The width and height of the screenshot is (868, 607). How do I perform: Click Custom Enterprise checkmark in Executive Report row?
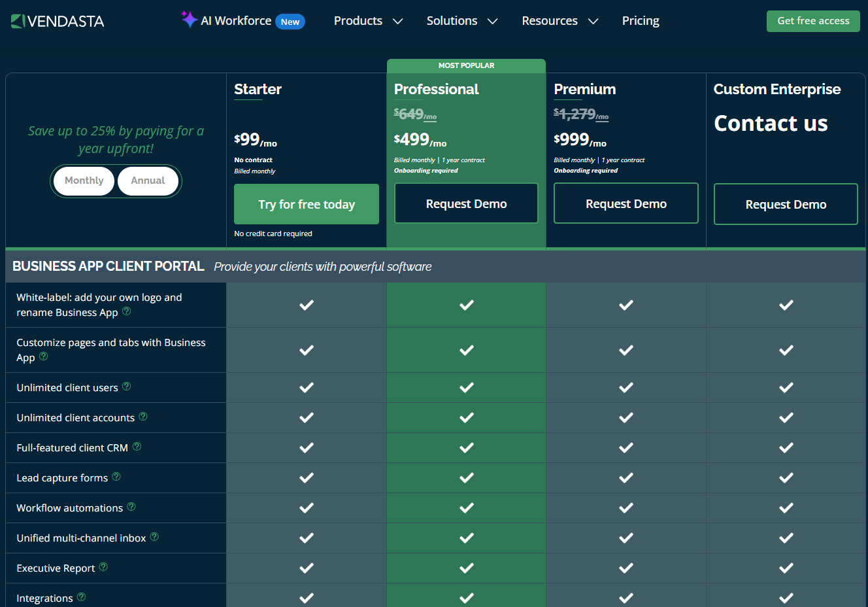point(786,568)
